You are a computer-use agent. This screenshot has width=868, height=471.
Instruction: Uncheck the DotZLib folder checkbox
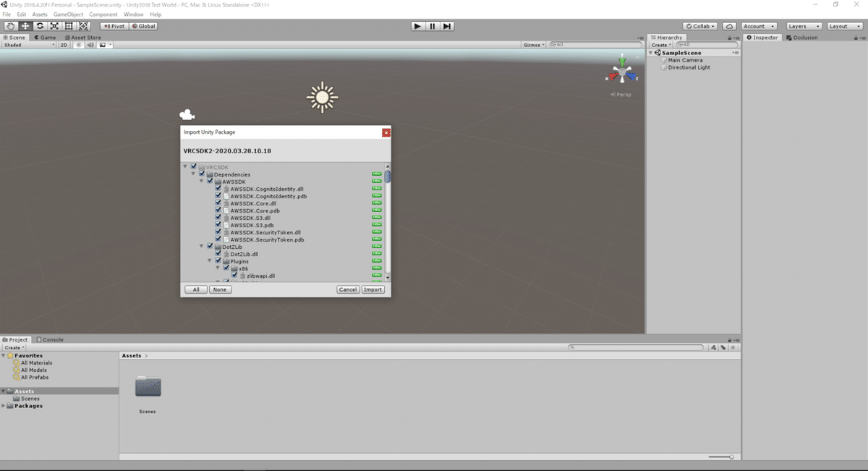click(210, 247)
